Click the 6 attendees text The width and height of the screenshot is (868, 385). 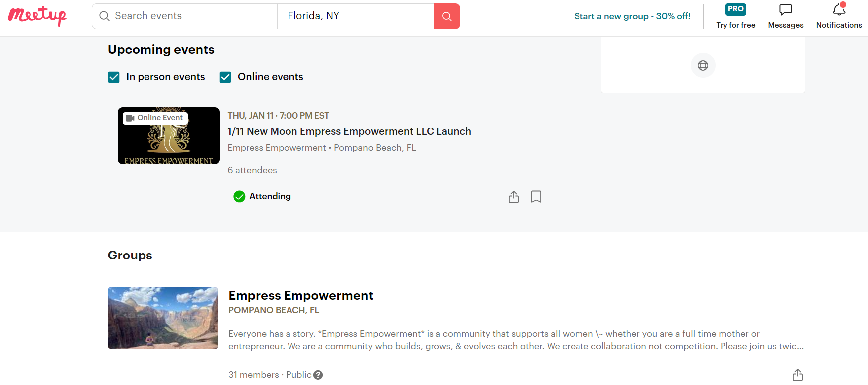(x=252, y=170)
